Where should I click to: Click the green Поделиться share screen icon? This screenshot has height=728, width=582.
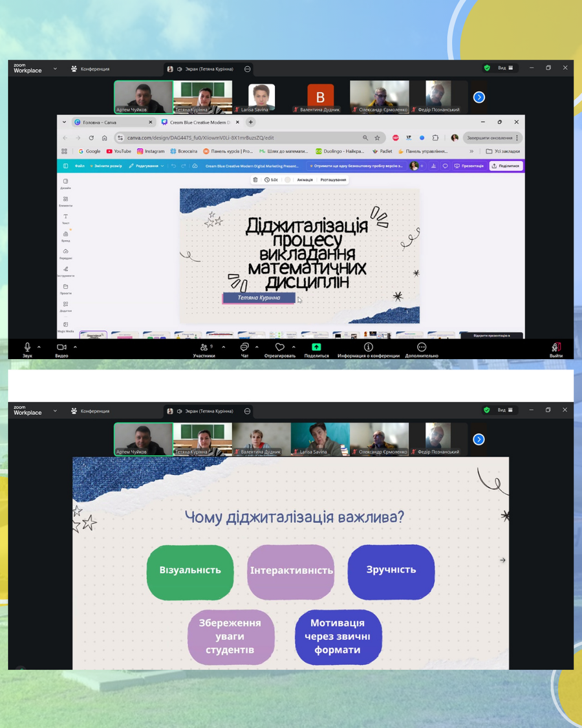tap(316, 348)
